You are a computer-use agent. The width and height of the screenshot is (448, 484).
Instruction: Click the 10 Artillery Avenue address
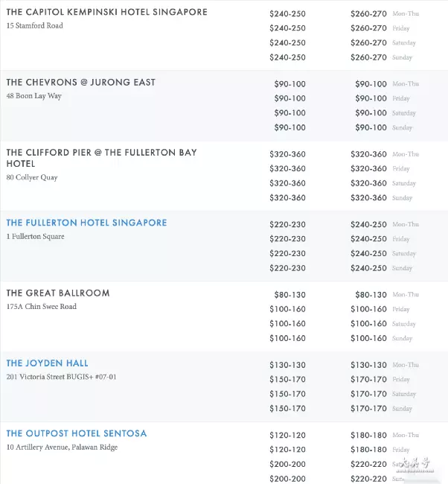(62, 448)
